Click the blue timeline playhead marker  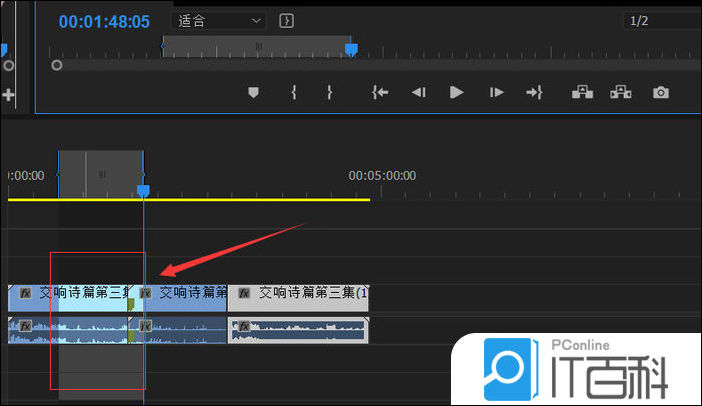click(x=143, y=190)
